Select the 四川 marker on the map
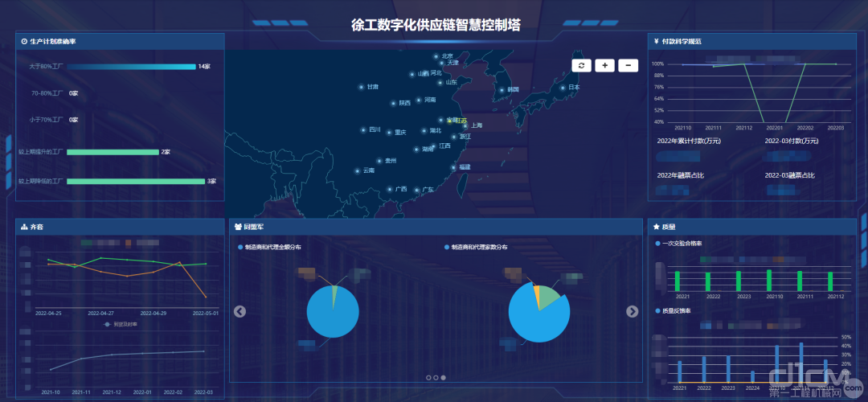 tap(364, 130)
